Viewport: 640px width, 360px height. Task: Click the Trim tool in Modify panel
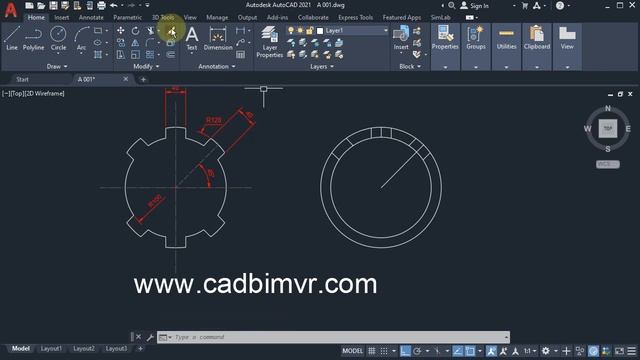pos(151,31)
